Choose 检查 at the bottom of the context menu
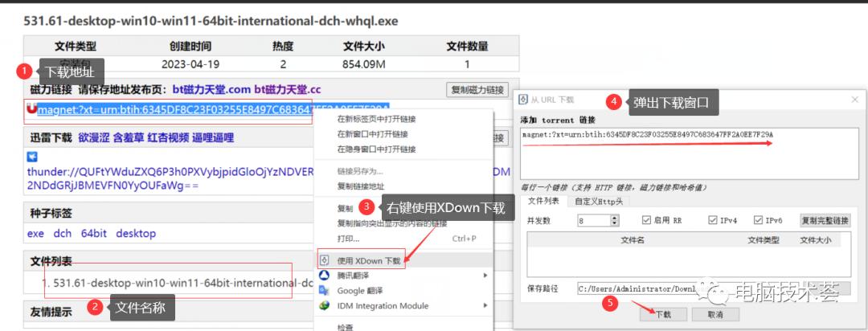 point(344,327)
